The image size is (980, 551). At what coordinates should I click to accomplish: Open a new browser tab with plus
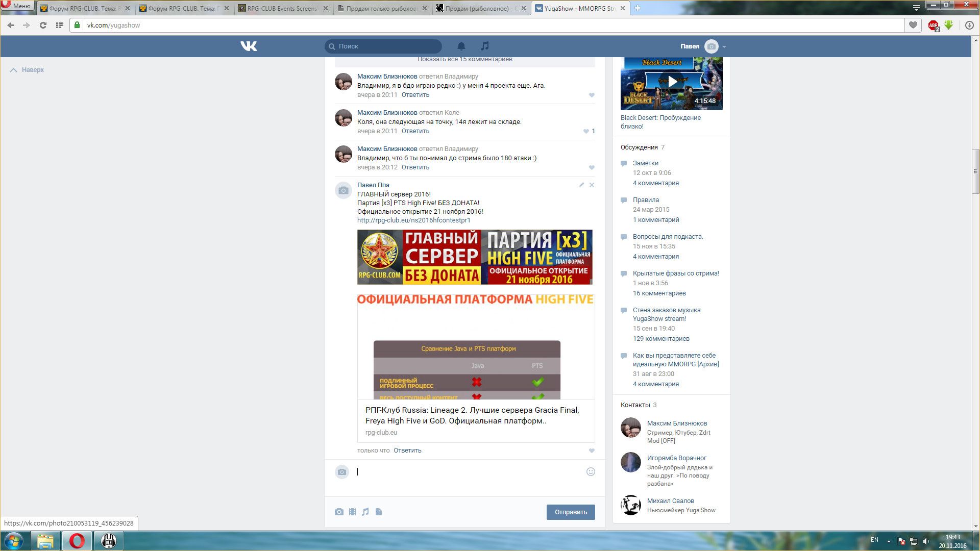(638, 8)
